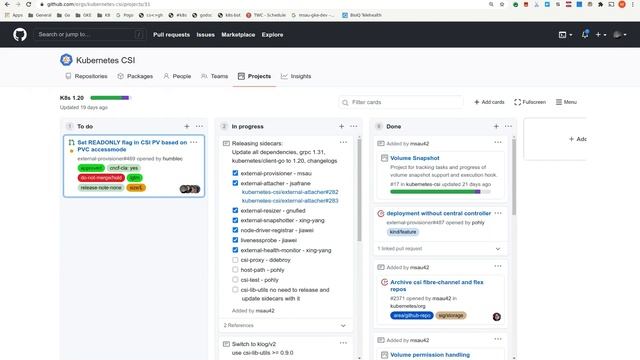The image size is (640, 360).
Task: Uncheck external-provisioner - msau
Action: coord(235,173)
